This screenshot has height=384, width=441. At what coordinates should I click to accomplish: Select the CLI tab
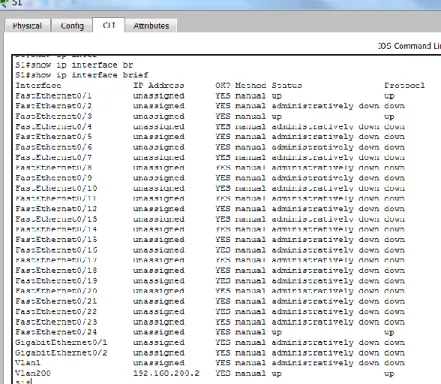coord(109,25)
